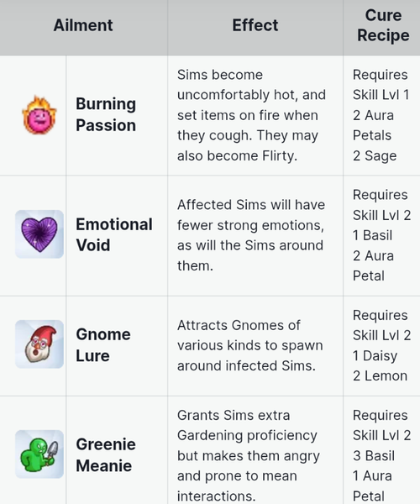The height and width of the screenshot is (504, 420).
Task: Click the Emotional Void cure recipe cell
Action: [381, 235]
